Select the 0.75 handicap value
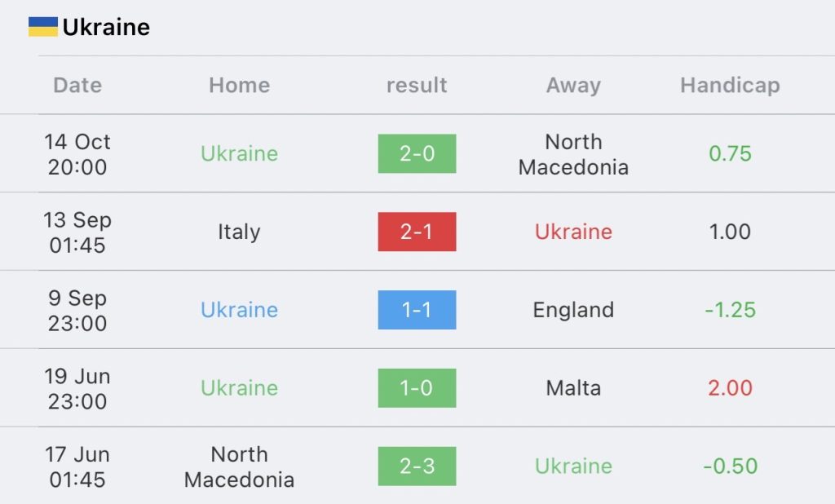Screen dimensions: 835x504 pyautogui.click(x=730, y=153)
